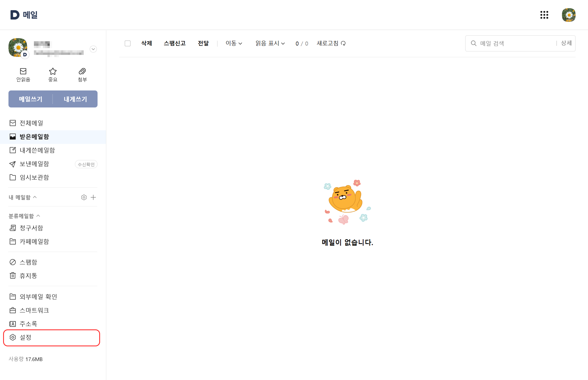Click the 내게쓰기 button

[x=75, y=99]
